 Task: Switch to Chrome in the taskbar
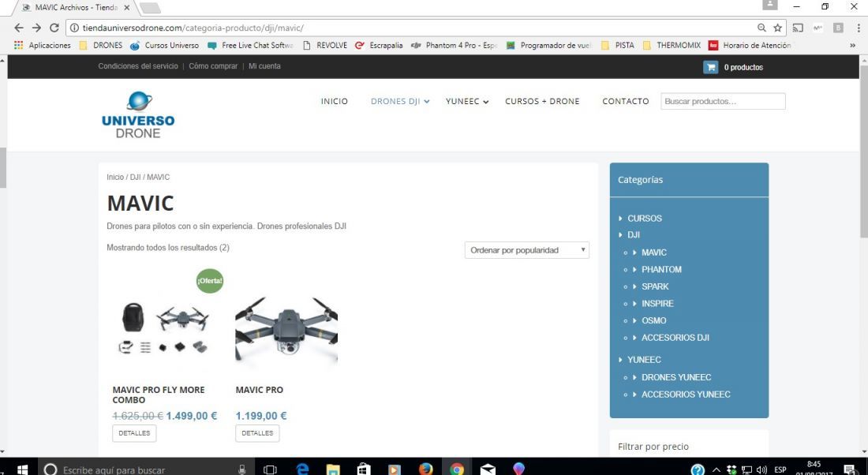click(457, 469)
